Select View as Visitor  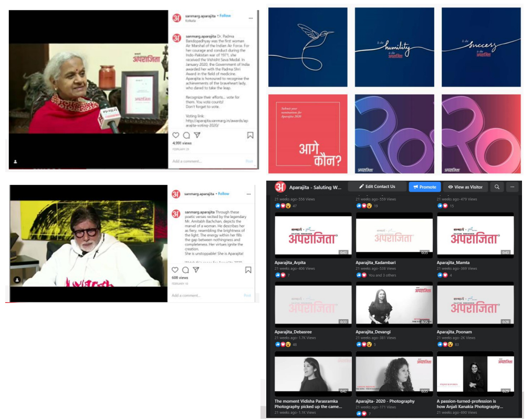[465, 187]
